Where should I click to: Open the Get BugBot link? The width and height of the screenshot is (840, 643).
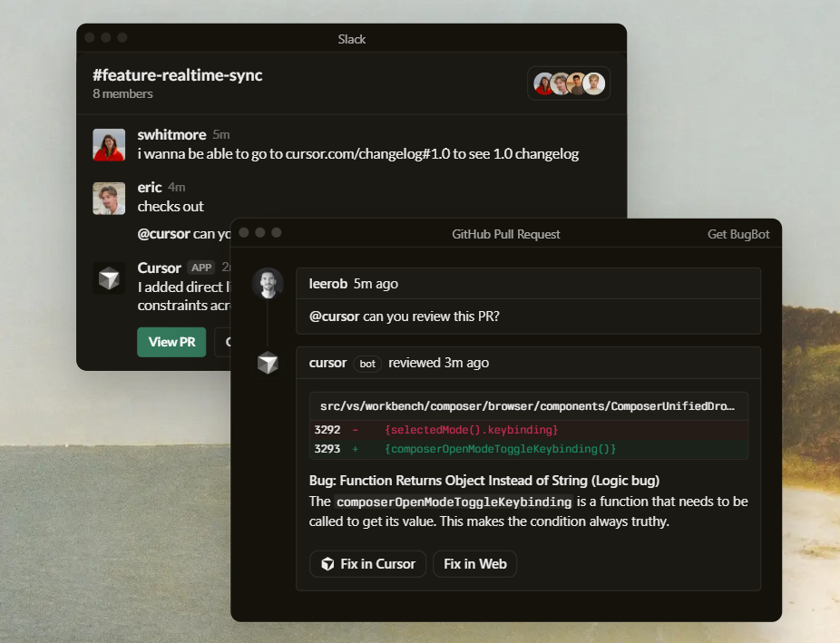tap(737, 234)
